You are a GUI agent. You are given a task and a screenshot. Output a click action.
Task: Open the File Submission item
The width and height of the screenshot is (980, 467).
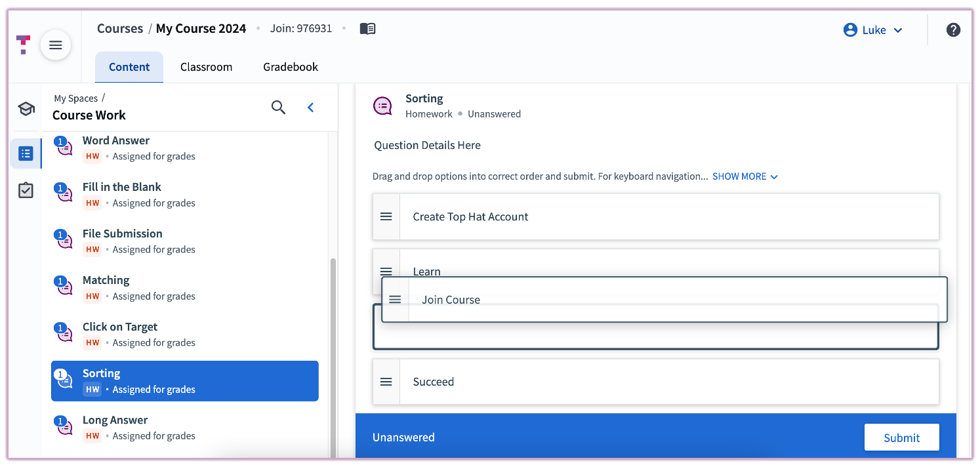[x=185, y=241]
